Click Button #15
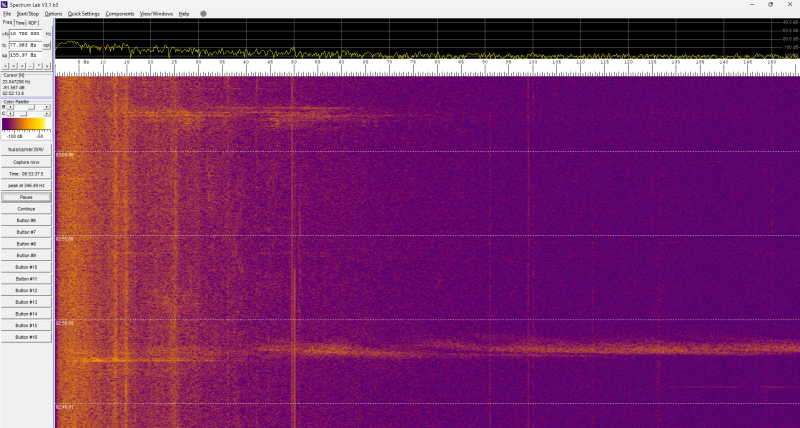This screenshot has width=800, height=428. coord(26,325)
